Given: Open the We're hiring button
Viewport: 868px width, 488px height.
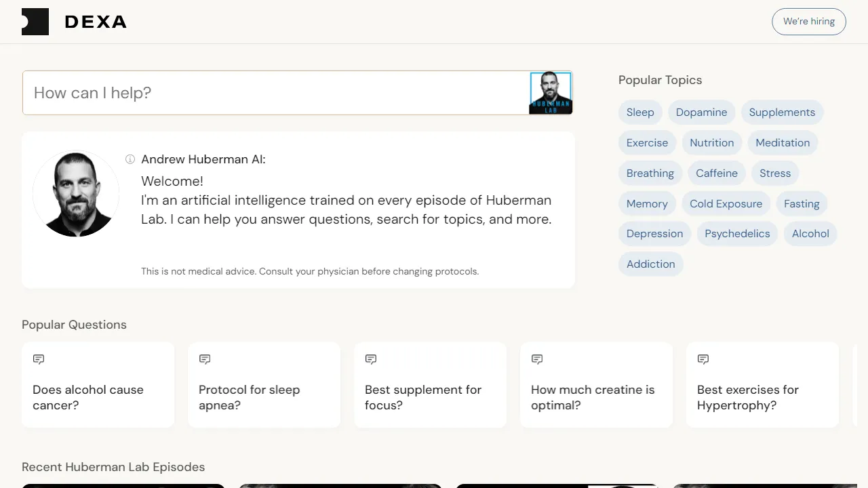Looking at the screenshot, I should point(809,22).
